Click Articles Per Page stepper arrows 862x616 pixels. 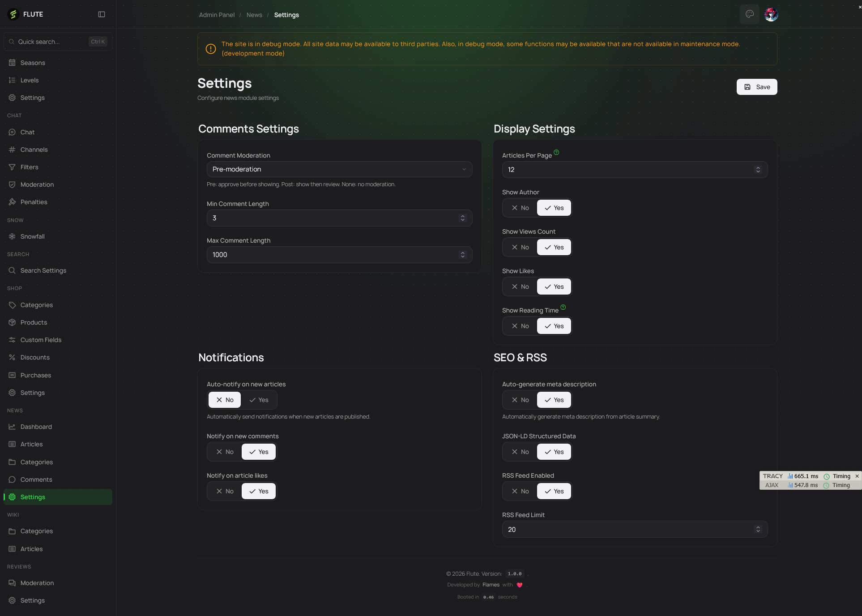(758, 170)
